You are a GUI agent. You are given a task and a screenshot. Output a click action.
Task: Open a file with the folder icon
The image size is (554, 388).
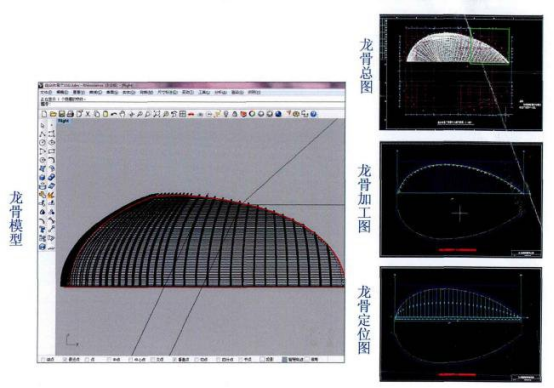click(x=53, y=114)
